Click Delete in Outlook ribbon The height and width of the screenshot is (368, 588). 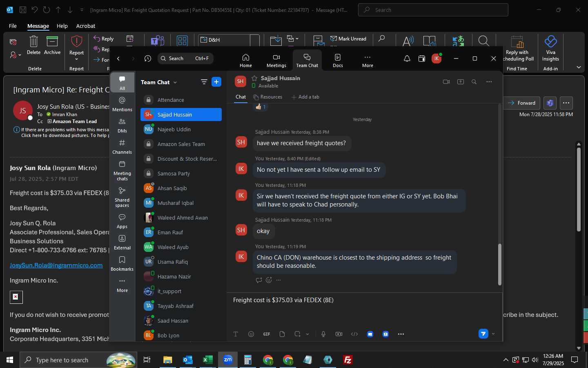[33, 45]
